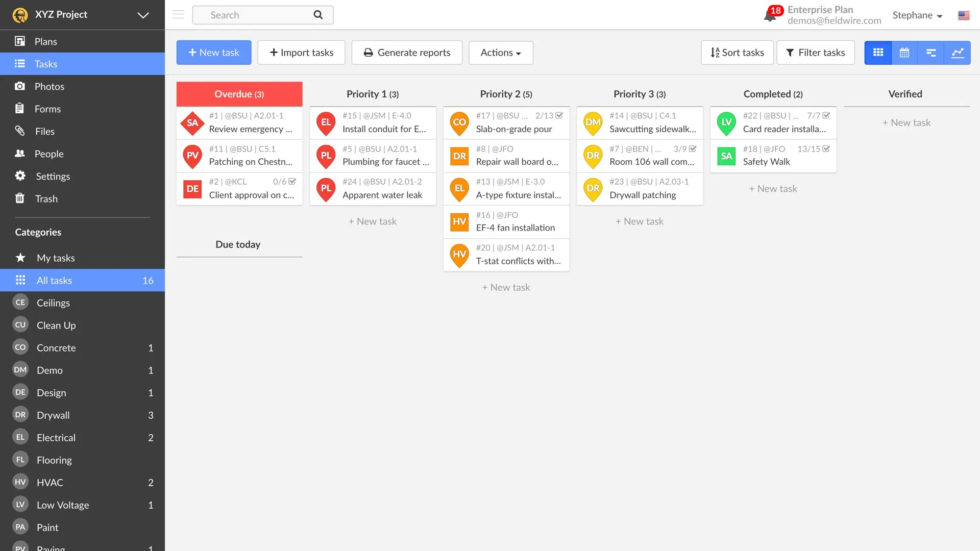Click the 0/6 checklist indicator on task #2

(284, 182)
